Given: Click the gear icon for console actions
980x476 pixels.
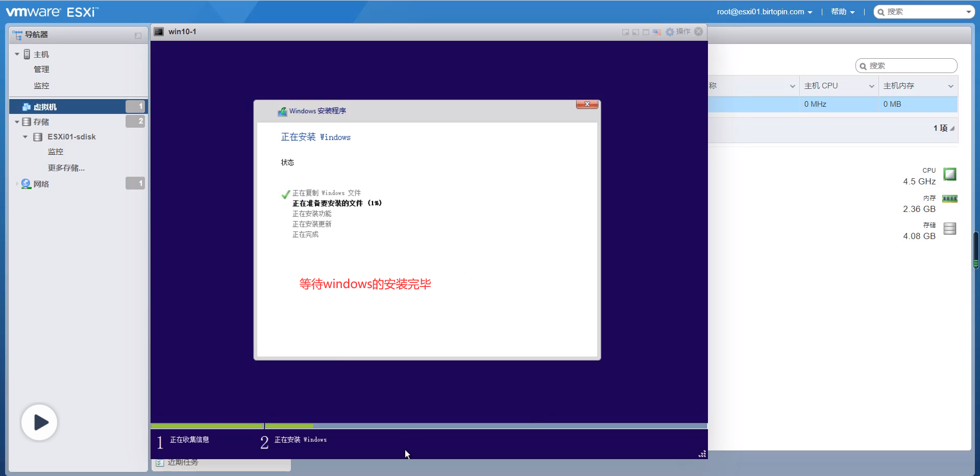Looking at the screenshot, I should [670, 32].
